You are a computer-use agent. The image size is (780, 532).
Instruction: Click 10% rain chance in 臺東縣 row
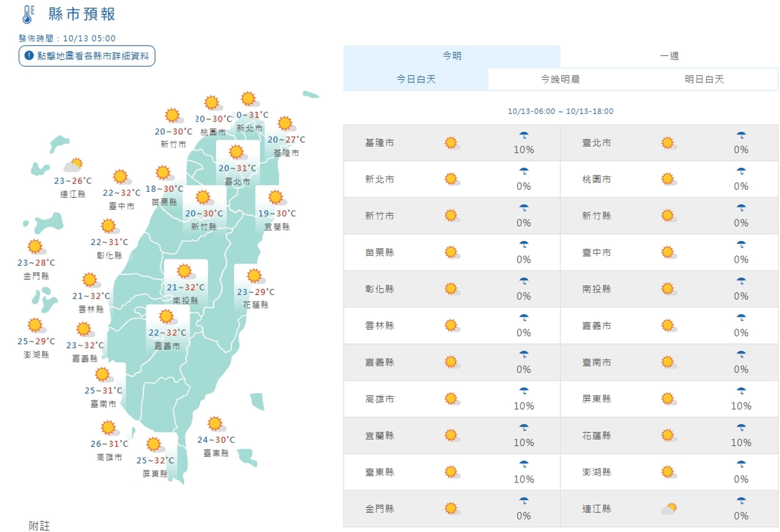[524, 479]
